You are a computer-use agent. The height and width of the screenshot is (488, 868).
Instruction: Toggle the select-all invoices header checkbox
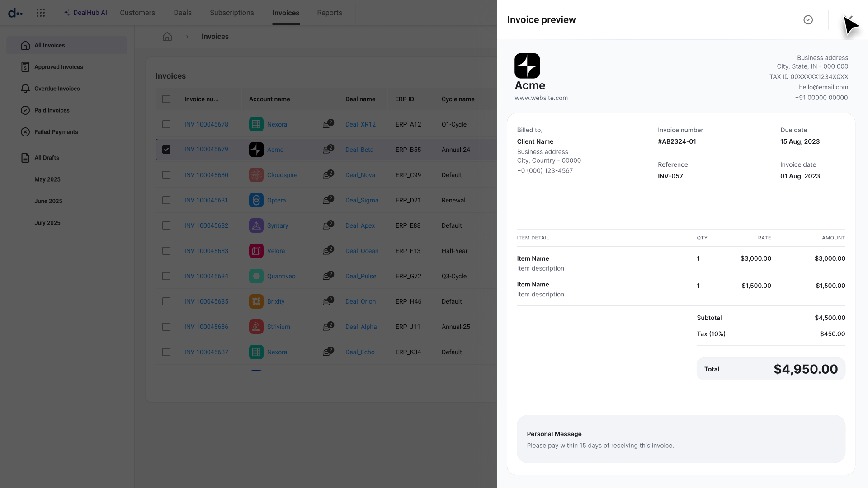166,99
